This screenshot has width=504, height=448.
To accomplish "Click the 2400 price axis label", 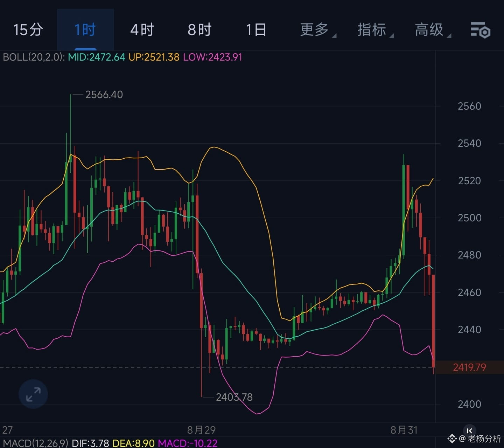I will (469, 404).
